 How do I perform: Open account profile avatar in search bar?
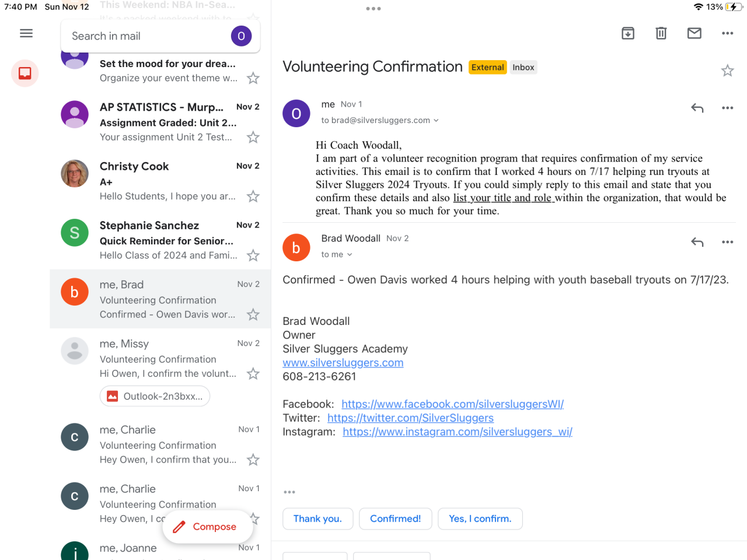click(241, 36)
